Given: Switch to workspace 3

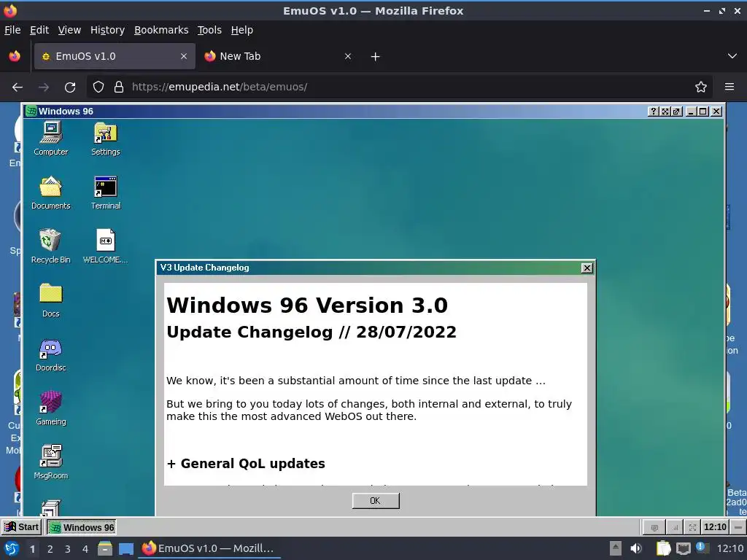Looking at the screenshot, I should pyautogui.click(x=68, y=549).
